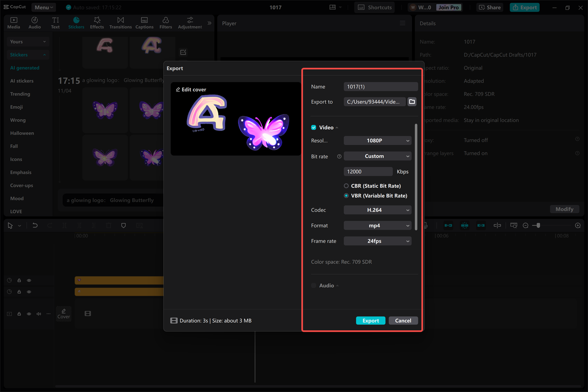Open the Adjustment panel
Viewport: 588px width, 392px height.
(x=190, y=23)
